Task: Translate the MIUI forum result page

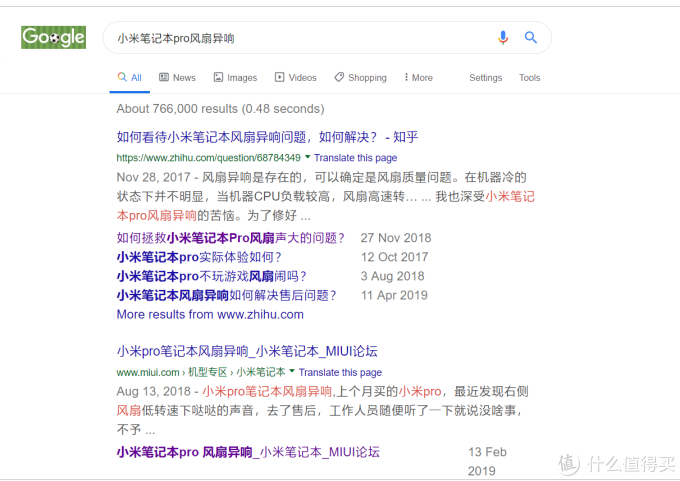Action: [340, 372]
